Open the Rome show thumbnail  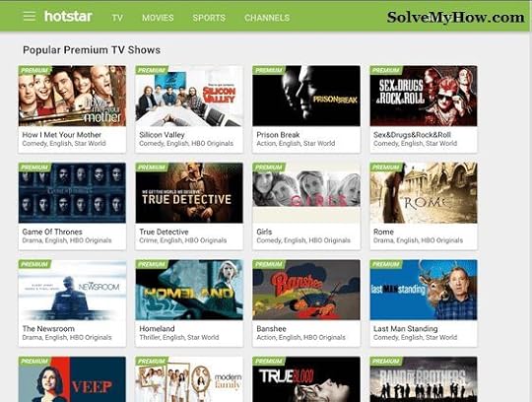pyautogui.click(x=424, y=193)
